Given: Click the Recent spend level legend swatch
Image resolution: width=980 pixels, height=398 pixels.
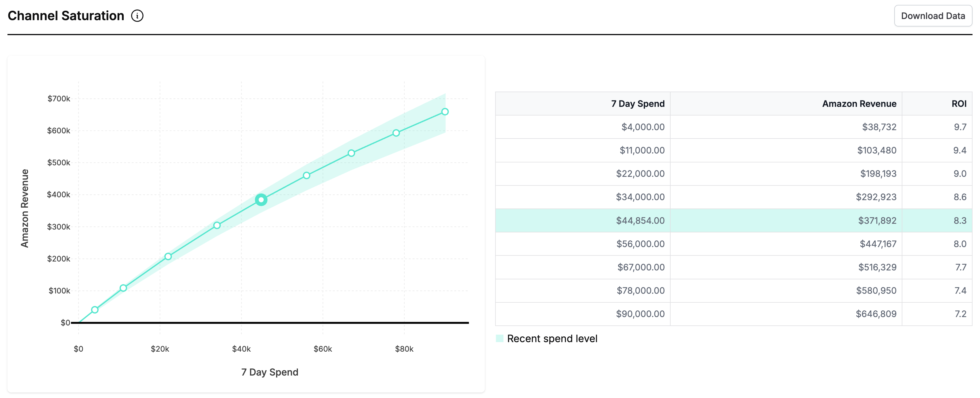Looking at the screenshot, I should (x=499, y=338).
